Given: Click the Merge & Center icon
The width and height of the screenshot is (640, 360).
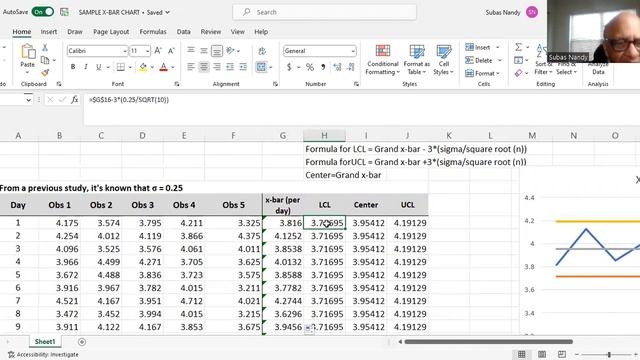Looking at the screenshot, I should 261,67.
